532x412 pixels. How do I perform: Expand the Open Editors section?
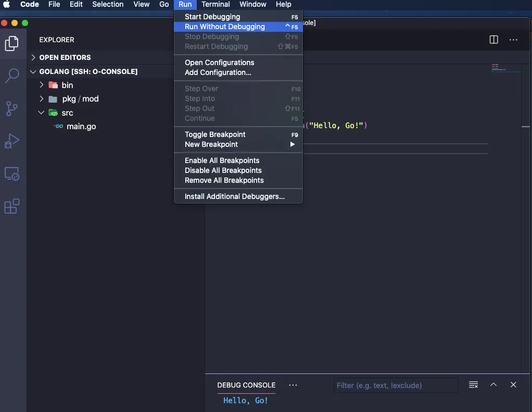(33, 57)
